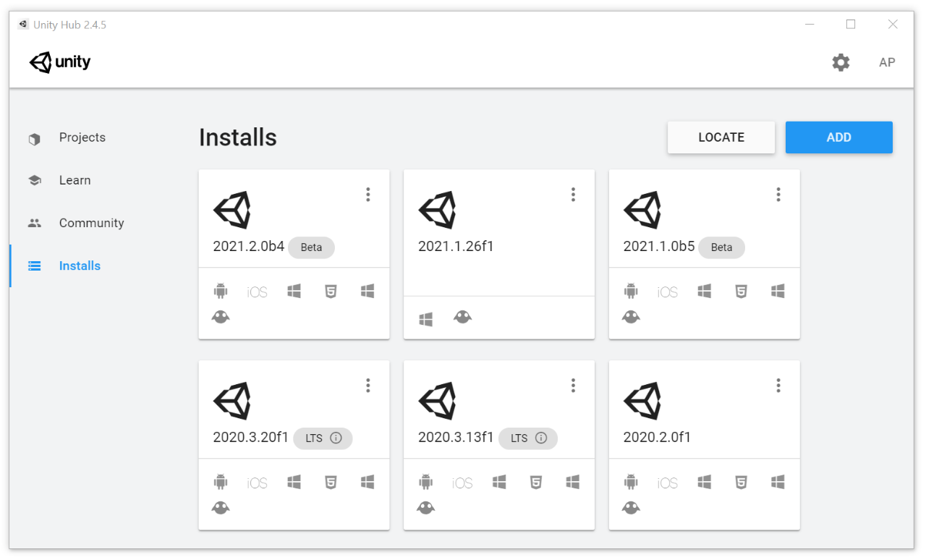The height and width of the screenshot is (560, 926).
Task: Click the Unity logo on the 2020.2.0f1 card
Action: click(x=643, y=401)
